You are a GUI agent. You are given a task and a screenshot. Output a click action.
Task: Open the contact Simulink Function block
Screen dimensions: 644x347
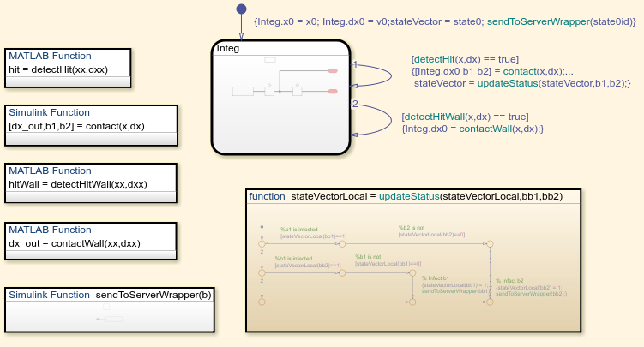point(92,125)
